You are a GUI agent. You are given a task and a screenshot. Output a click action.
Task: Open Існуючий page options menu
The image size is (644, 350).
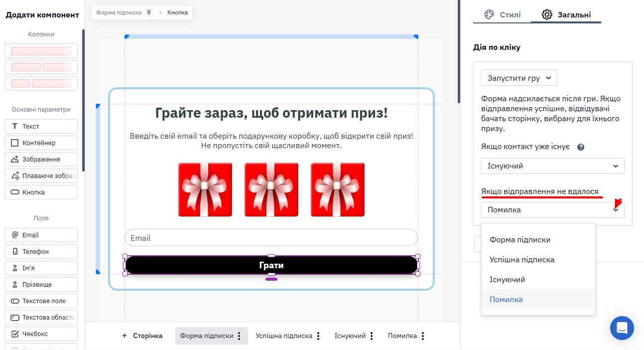point(372,336)
